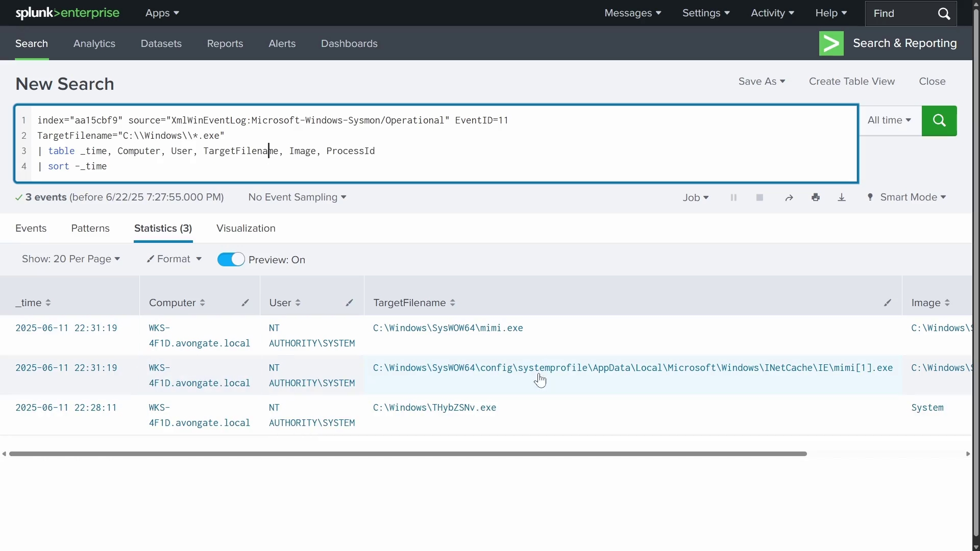Open Show 20 Per Page dropdown
The height and width of the screenshot is (551, 980).
pyautogui.click(x=71, y=259)
